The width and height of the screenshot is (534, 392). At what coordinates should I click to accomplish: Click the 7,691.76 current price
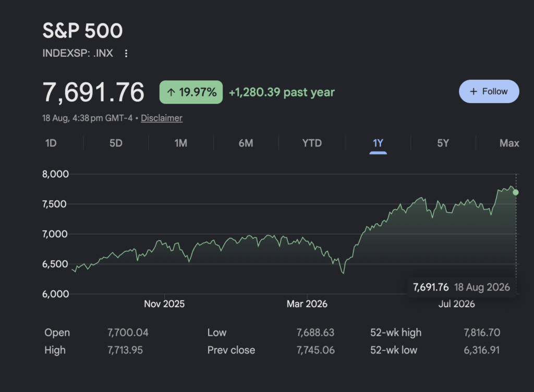coord(93,92)
